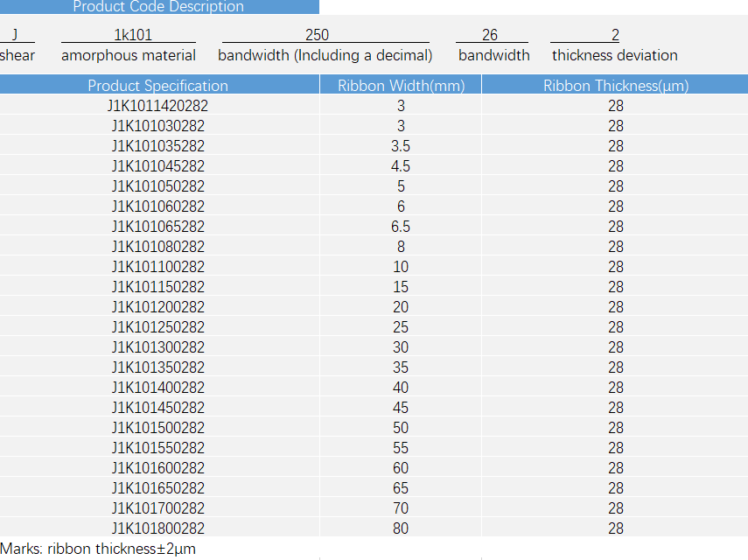Select the thickness deviation label
This screenshot has height=560, width=748.
tap(614, 55)
